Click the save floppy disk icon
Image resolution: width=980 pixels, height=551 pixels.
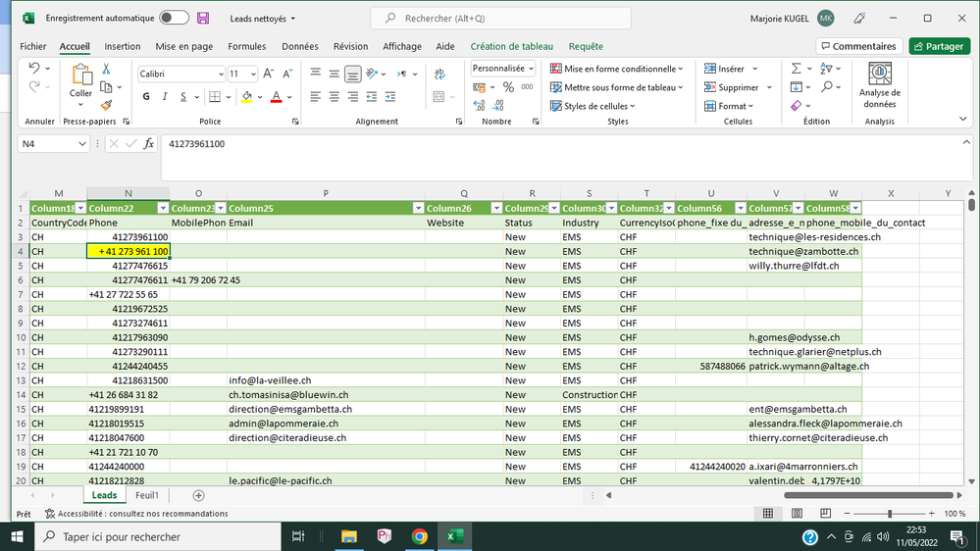[203, 18]
